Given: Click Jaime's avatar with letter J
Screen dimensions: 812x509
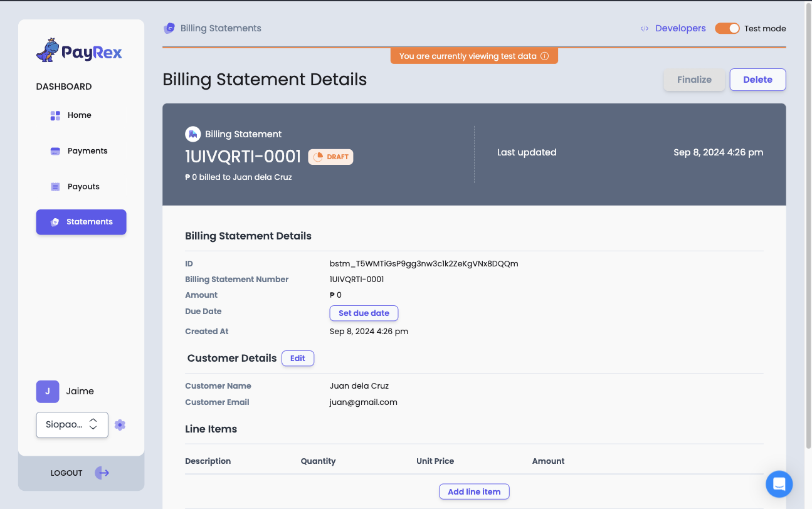Looking at the screenshot, I should pos(47,391).
